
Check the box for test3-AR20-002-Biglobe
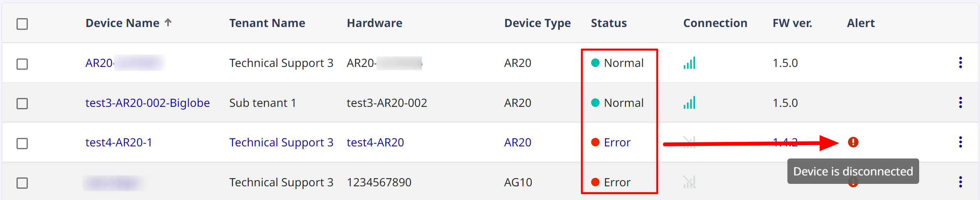point(22,103)
